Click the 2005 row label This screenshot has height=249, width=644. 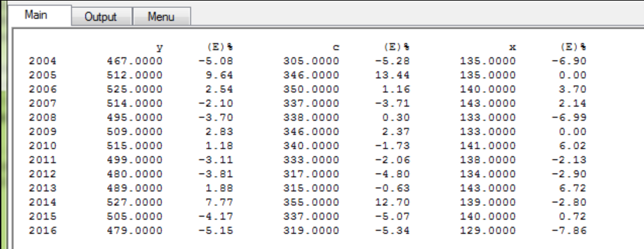pyautogui.click(x=42, y=75)
